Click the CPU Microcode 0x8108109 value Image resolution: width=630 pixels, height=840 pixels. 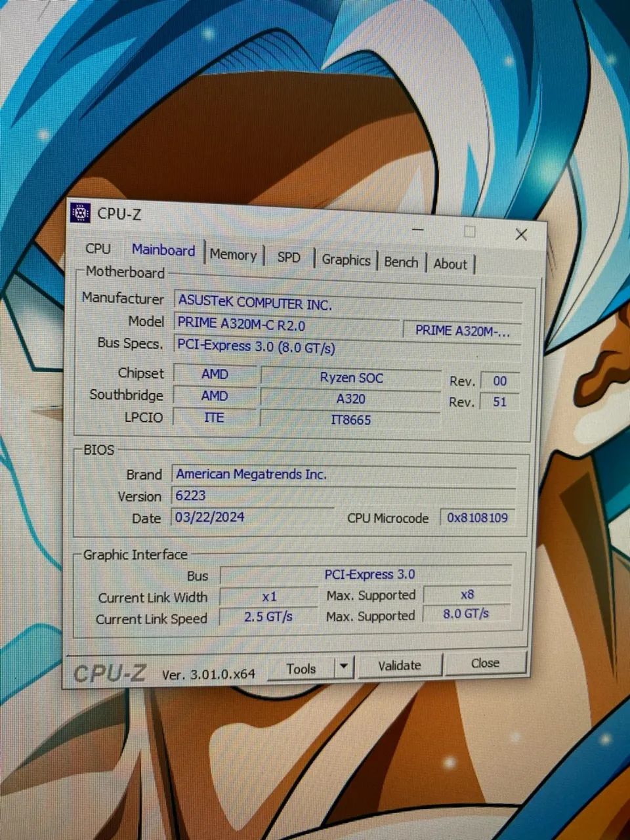(x=478, y=518)
